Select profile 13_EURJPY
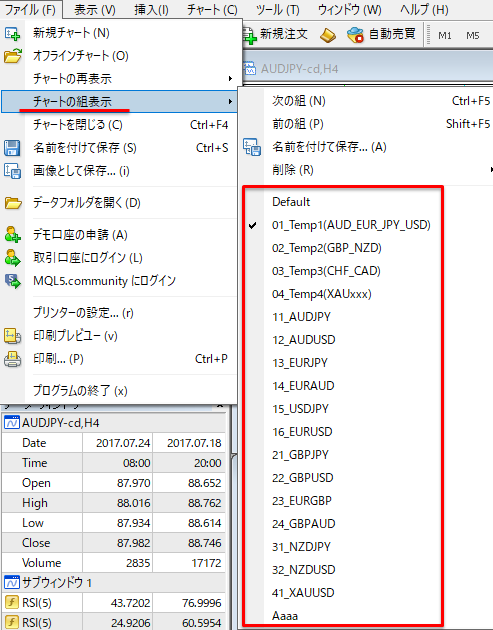Screen dimensions: 493x630 300,363
